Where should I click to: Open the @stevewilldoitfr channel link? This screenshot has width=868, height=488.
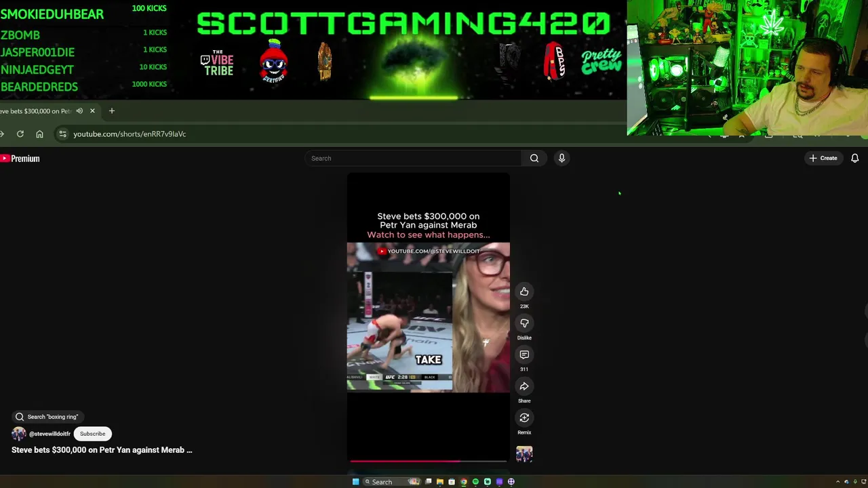click(50, 434)
